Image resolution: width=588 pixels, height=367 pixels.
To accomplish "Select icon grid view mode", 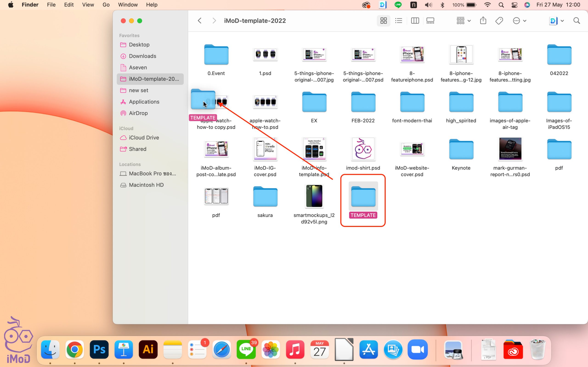I will 383,21.
